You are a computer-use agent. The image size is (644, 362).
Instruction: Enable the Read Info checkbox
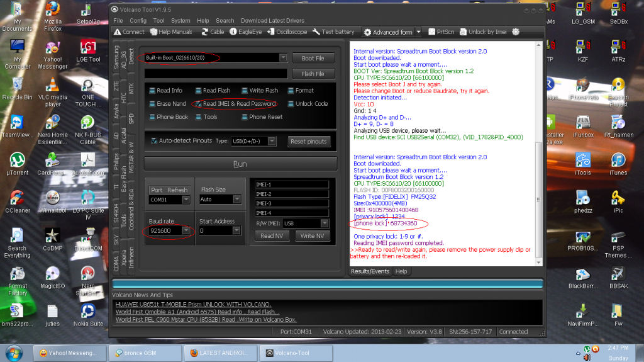tap(152, 91)
